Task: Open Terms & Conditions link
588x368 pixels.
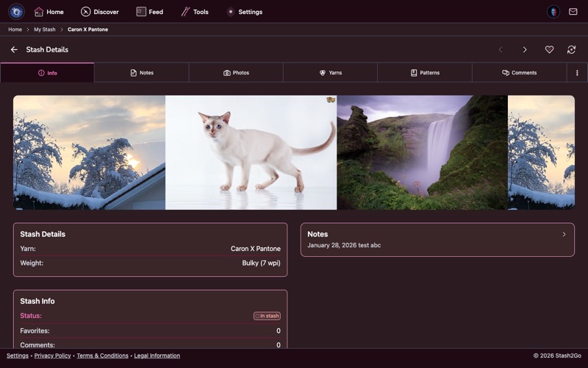Action: (x=102, y=355)
